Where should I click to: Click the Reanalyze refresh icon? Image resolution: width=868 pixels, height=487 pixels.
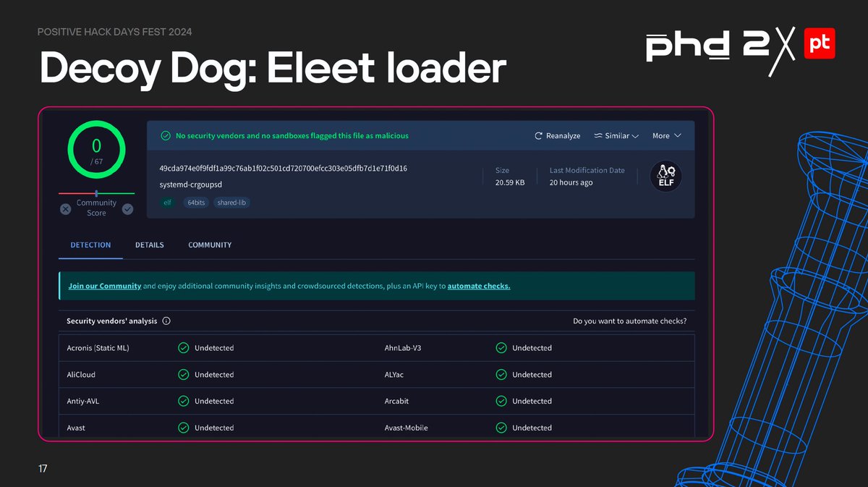[538, 136]
